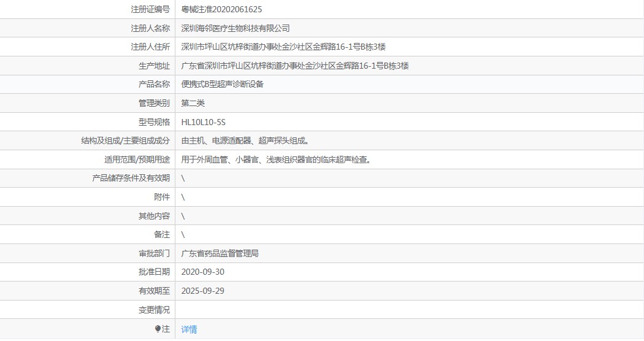Click the 批准日期 label

[x=154, y=272]
